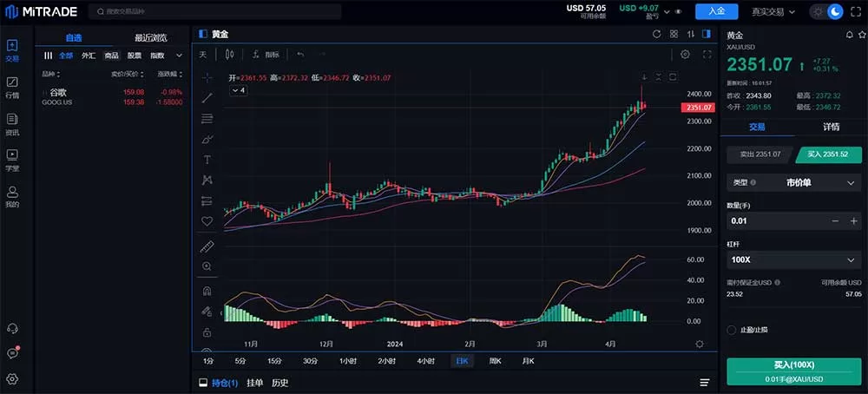Focus the search instruments field

click(x=214, y=11)
